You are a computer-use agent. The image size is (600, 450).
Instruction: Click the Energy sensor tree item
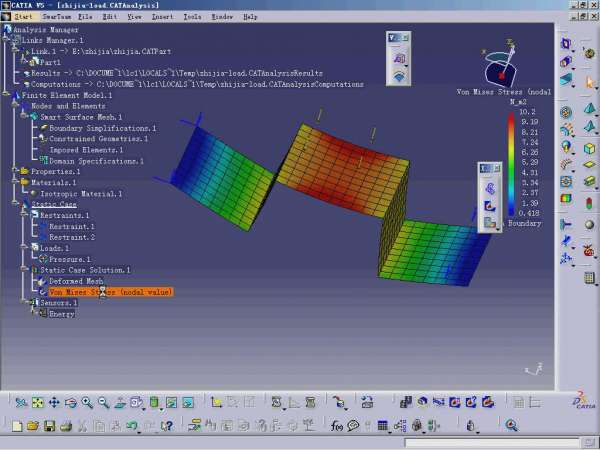click(61, 313)
